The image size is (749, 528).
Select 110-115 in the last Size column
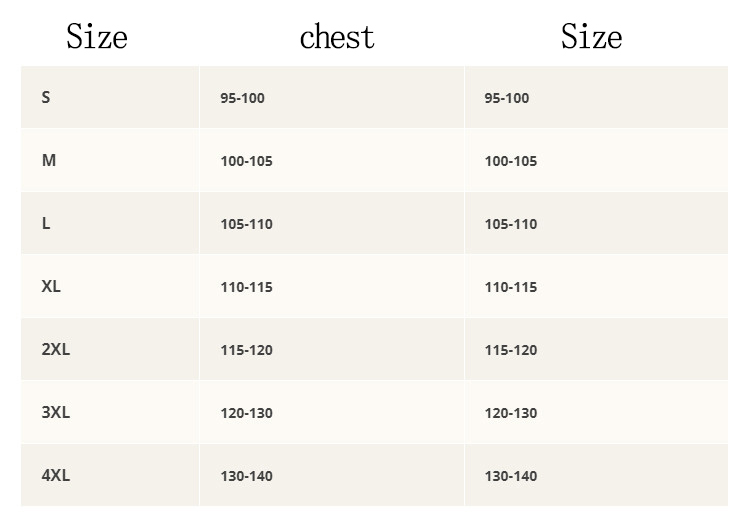pos(511,287)
